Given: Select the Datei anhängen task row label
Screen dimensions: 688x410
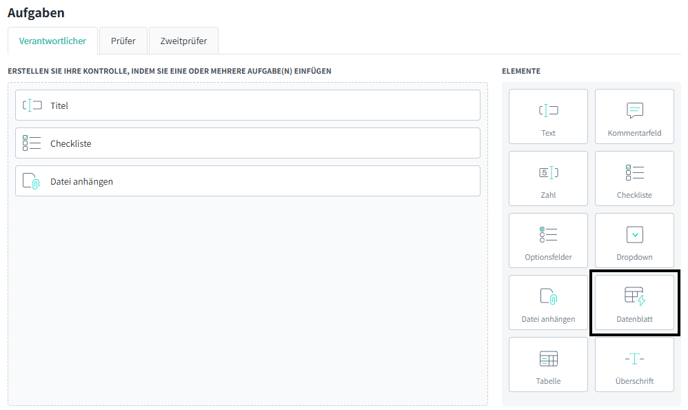Looking at the screenshot, I should (x=82, y=182).
